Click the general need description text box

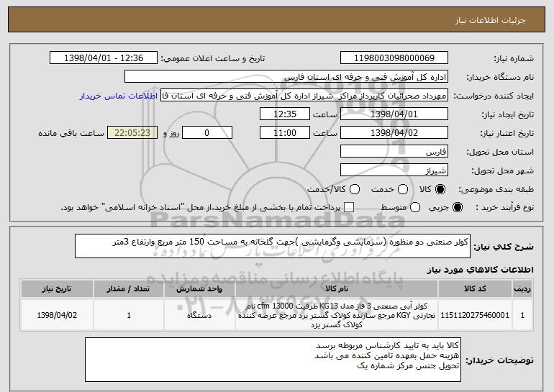click(x=273, y=246)
